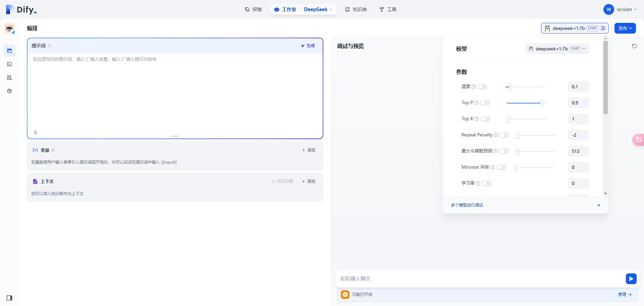644x306 pixels.
Task: Click the Top K value field showing 1
Action: [578, 119]
